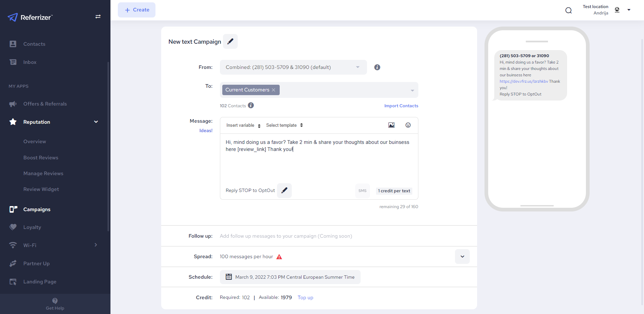
Task: Edit the Reply STOP to OptOut text
Action: click(x=284, y=190)
